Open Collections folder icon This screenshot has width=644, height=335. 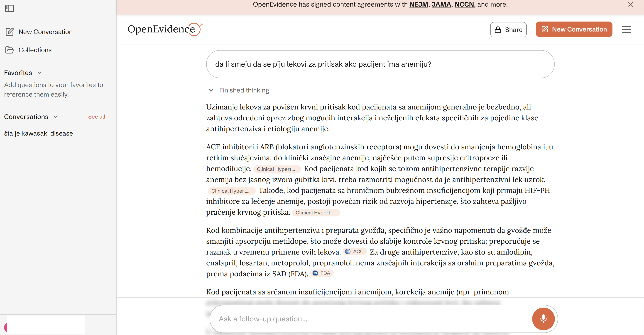[x=10, y=50]
